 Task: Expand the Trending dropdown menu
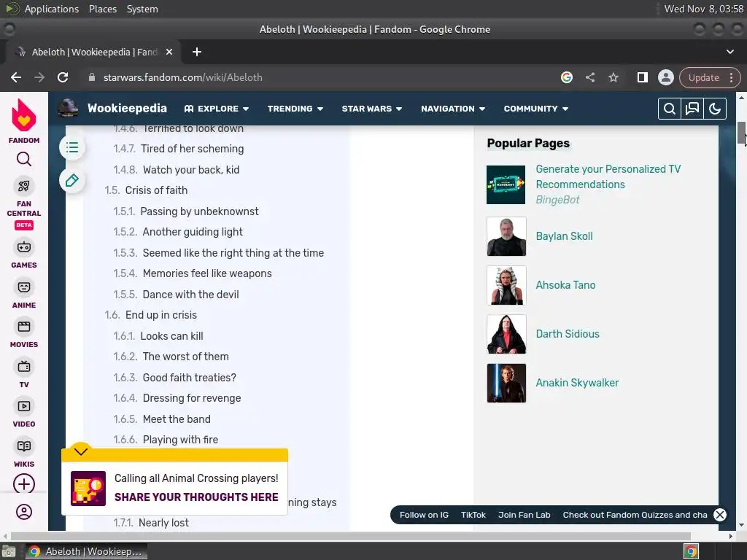click(x=295, y=109)
